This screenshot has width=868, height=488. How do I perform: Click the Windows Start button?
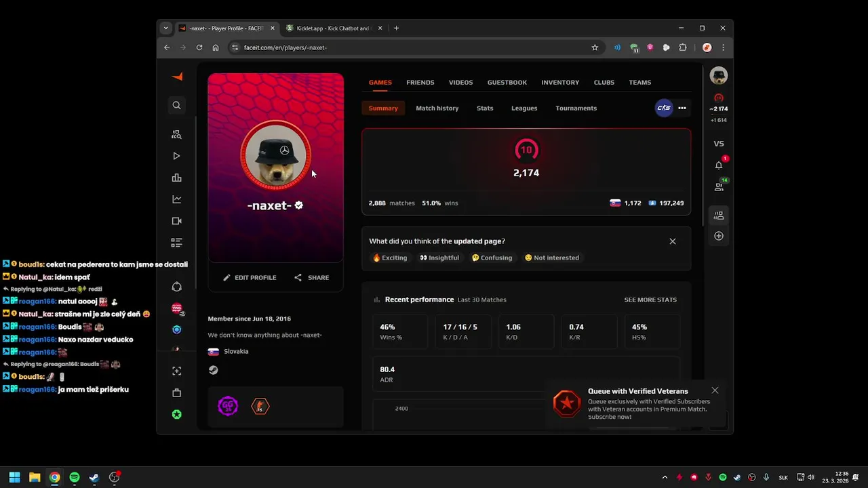click(14, 477)
